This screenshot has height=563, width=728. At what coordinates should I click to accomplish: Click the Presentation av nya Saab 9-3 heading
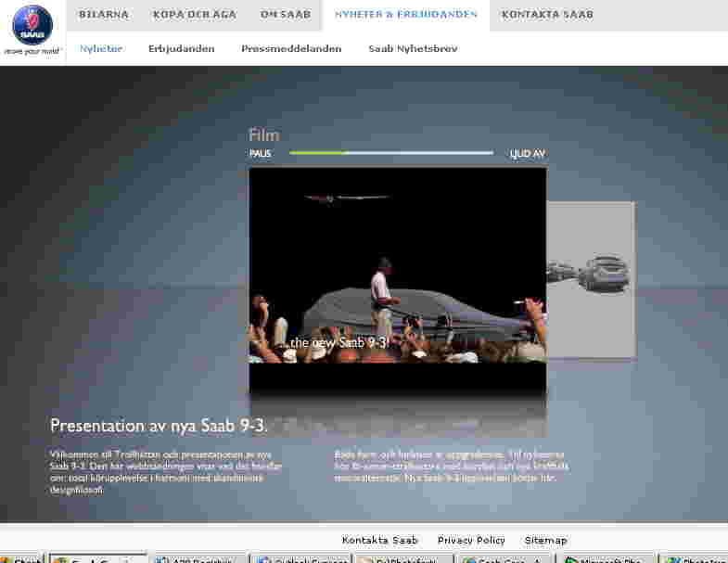pos(159,426)
